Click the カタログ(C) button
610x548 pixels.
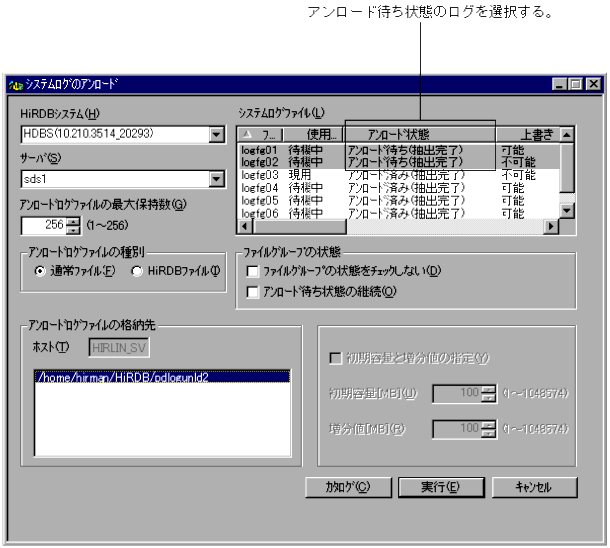pyautogui.click(x=348, y=487)
